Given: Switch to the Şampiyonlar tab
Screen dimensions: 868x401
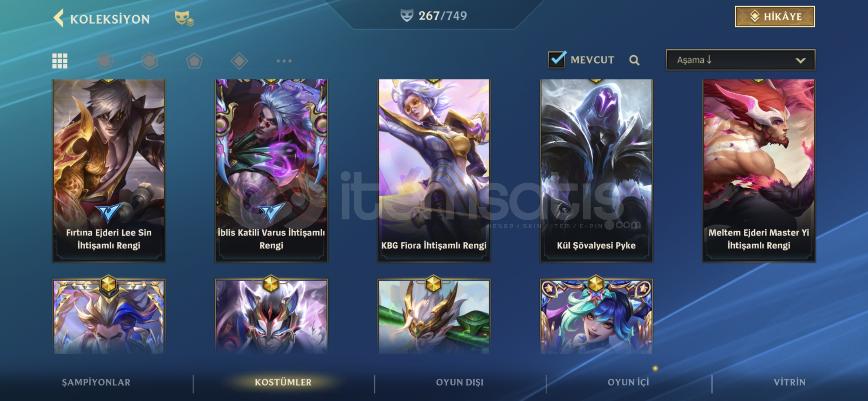Looking at the screenshot, I should [x=96, y=382].
